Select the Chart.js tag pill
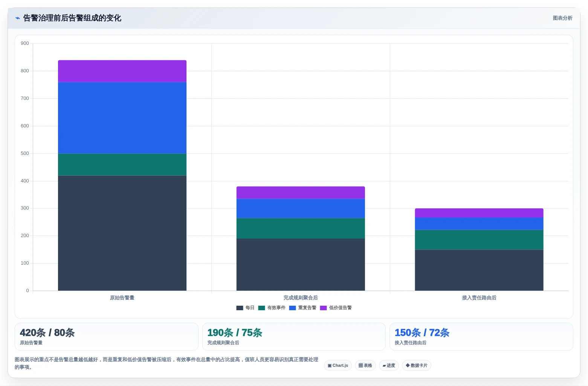This screenshot has height=386, width=588. click(338, 366)
